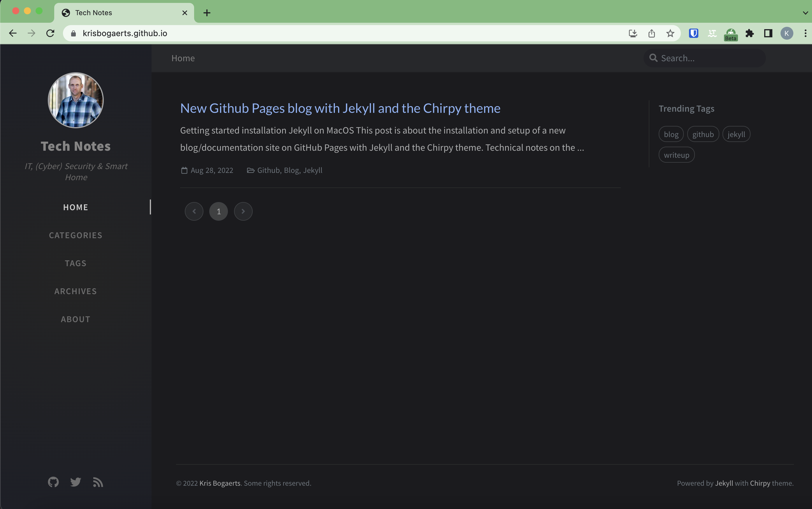Toggle the sidebar panel layout button
The image size is (812, 509).
click(x=768, y=33)
